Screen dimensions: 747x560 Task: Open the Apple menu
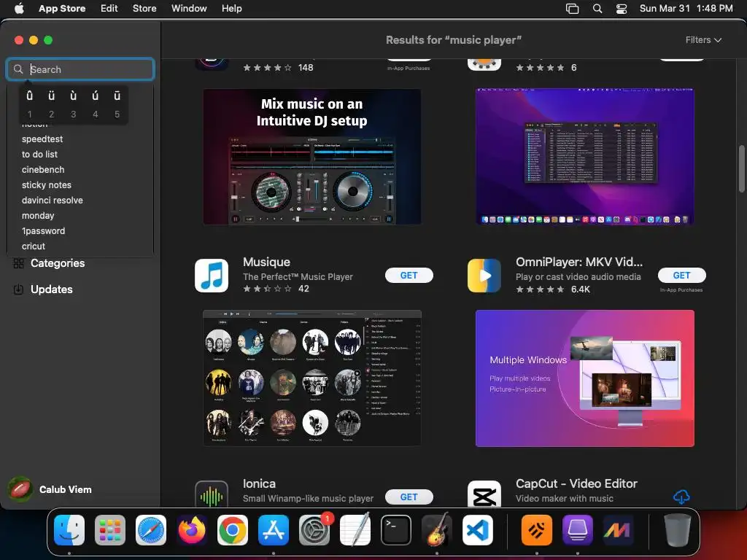(19, 9)
